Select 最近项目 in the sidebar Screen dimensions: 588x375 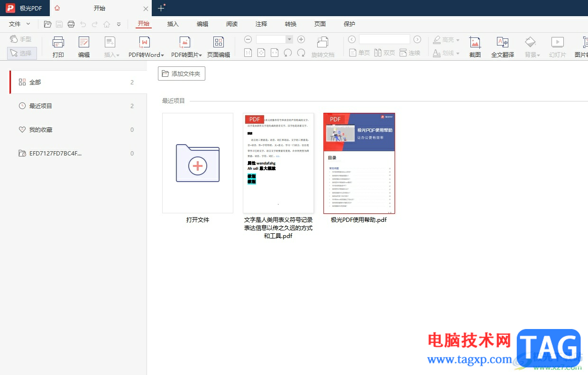pos(78,106)
